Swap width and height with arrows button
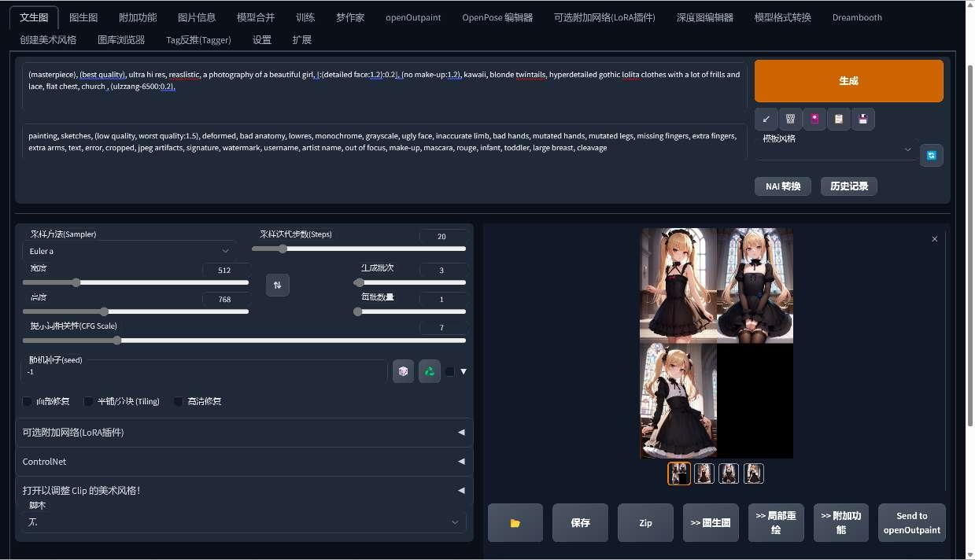Viewport: 975px width, 560px height. pos(277,285)
